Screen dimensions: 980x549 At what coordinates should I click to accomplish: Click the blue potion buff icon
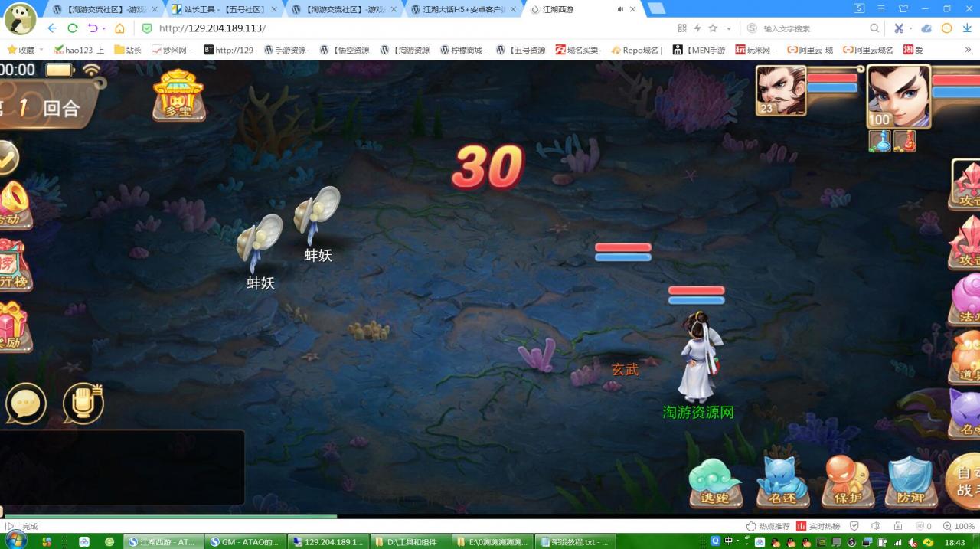[x=880, y=141]
